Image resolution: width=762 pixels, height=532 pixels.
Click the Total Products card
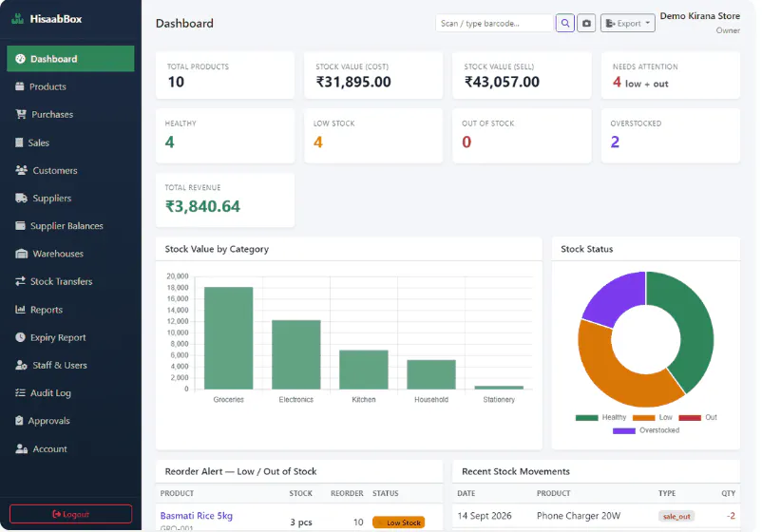click(x=225, y=75)
